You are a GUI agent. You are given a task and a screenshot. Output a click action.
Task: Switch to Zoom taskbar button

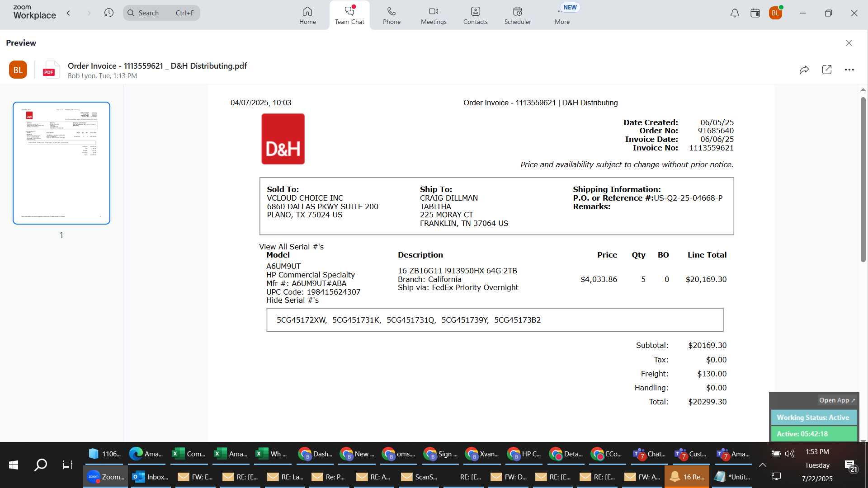[x=106, y=477]
